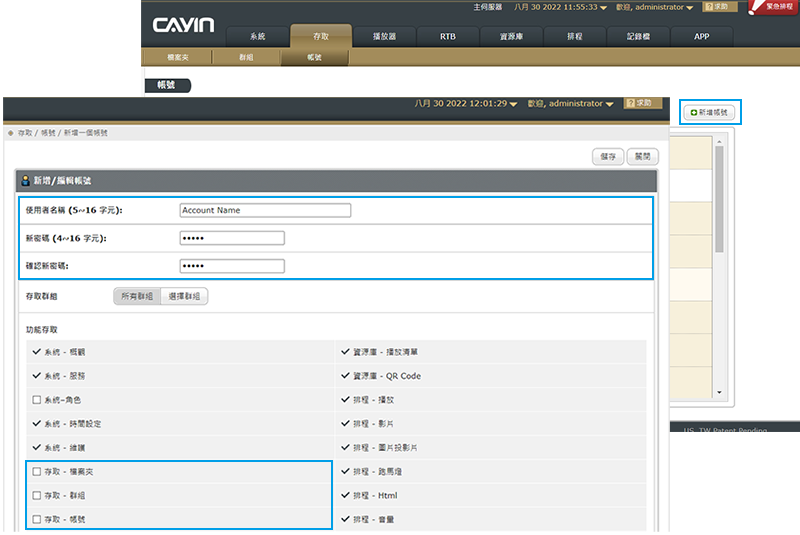800x535 pixels.
Task: Click the account list scrollbar thumb
Action: [719, 199]
